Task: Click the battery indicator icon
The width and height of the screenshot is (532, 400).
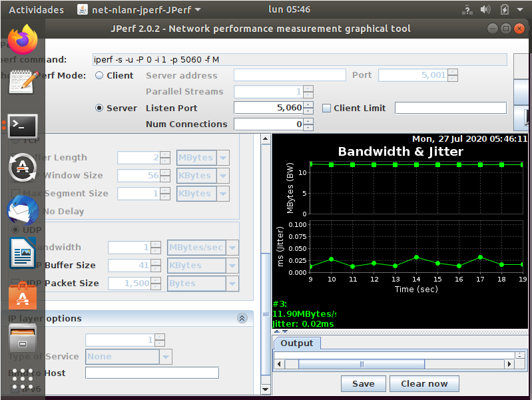Action: 504,10
